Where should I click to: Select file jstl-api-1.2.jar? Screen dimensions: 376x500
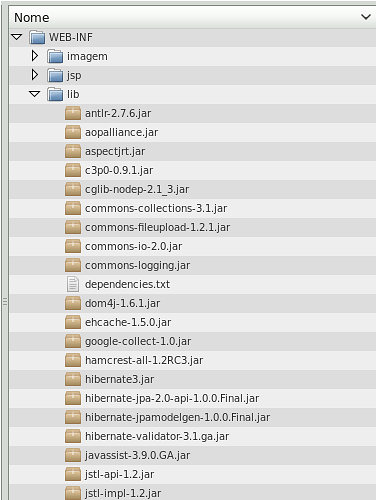point(119,474)
